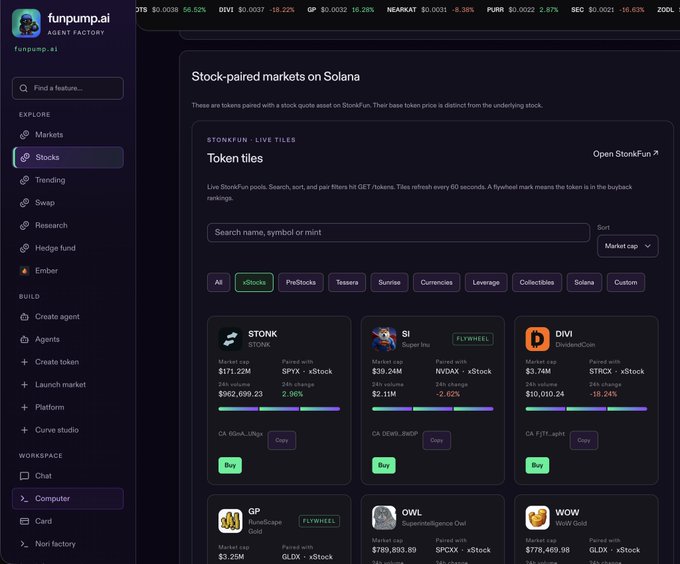
Task: Click OWL market cap $789,893.89
Action: pyautogui.click(x=394, y=550)
